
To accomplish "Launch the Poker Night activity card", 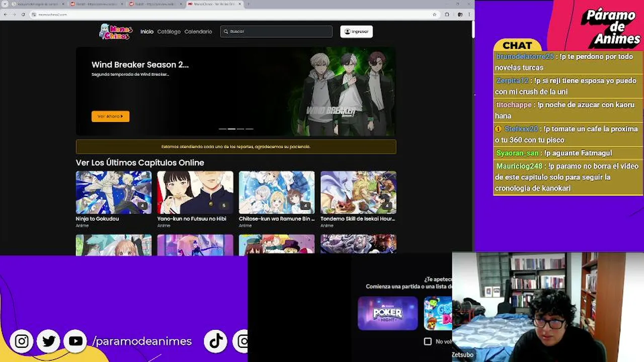I will [x=387, y=313].
